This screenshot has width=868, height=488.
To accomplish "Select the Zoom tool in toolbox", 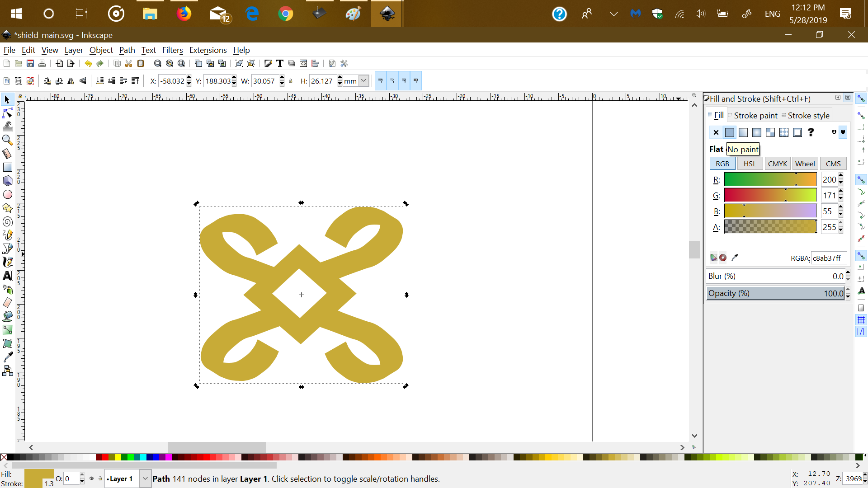I will click(8, 140).
